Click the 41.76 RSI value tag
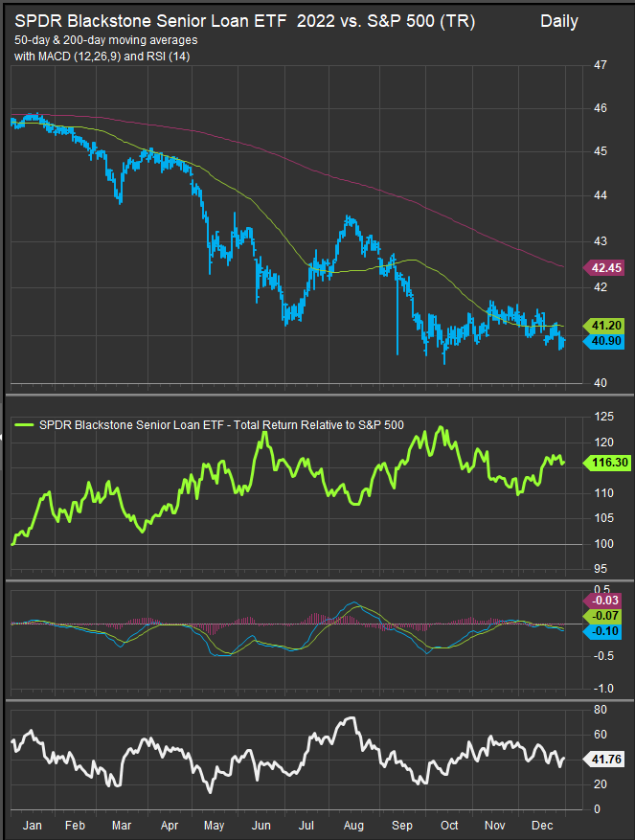Screen dimensions: 635x840 click(603, 760)
